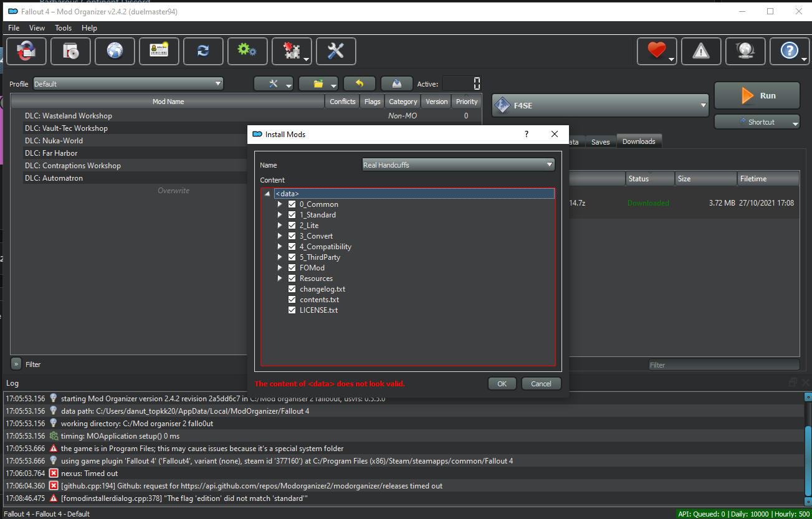Uncheck the changelog.txt checkbox
The width and height of the screenshot is (812, 519).
(x=292, y=289)
